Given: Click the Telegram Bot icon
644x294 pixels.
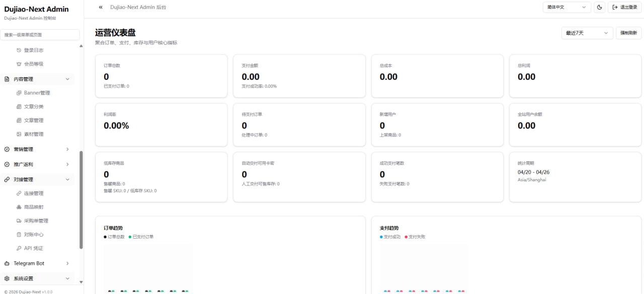Looking at the screenshot, I should 7,263.
